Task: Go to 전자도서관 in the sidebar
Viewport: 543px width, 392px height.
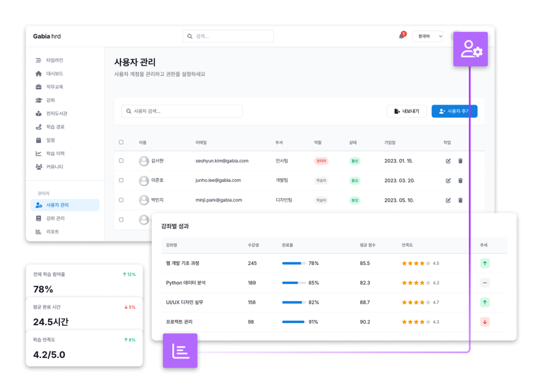Action: 56,113
